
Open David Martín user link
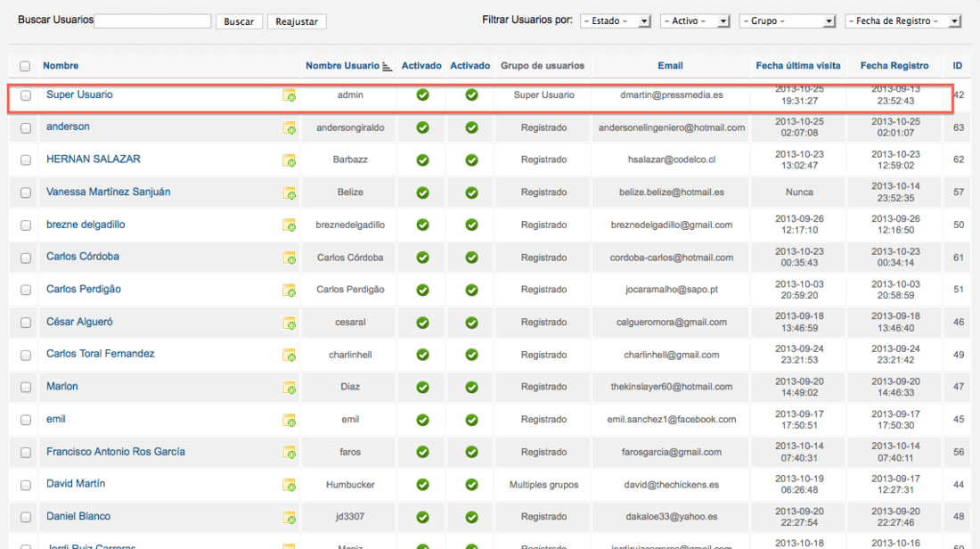pos(76,483)
